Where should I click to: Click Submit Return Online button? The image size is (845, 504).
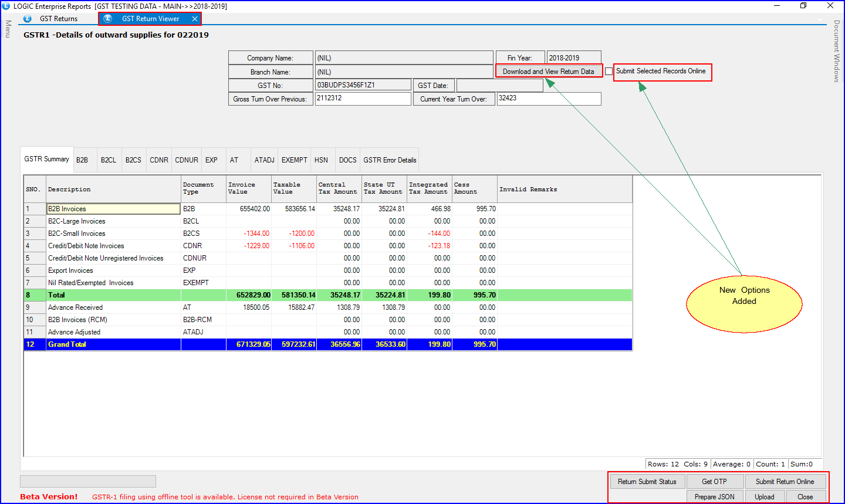785,482
